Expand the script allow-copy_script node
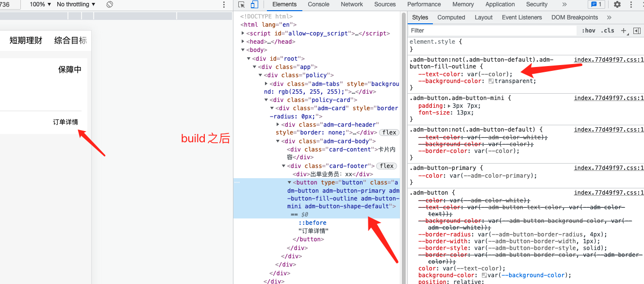Image resolution: width=644 pixels, height=284 pixels. click(x=243, y=33)
